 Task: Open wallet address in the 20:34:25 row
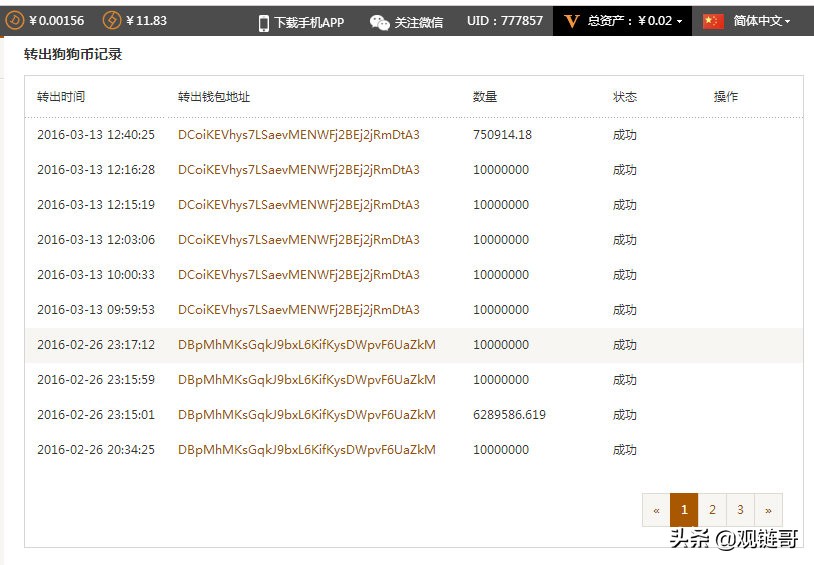point(307,450)
